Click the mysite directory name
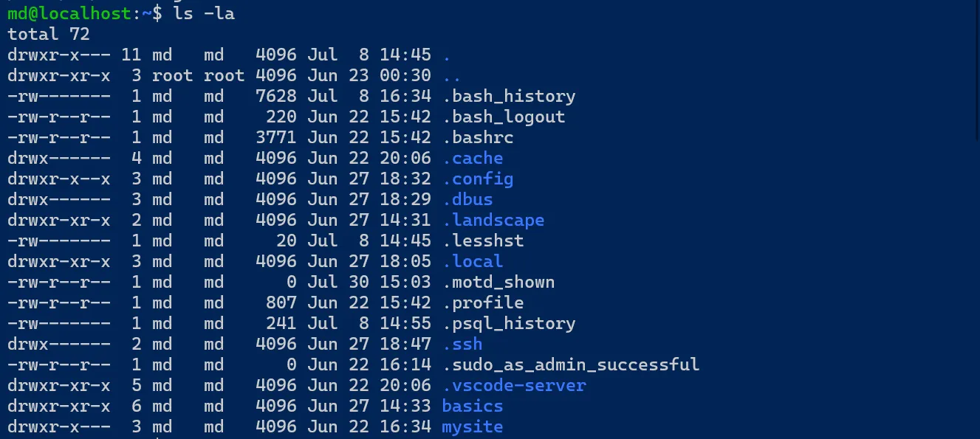The height and width of the screenshot is (439, 980). point(472,427)
